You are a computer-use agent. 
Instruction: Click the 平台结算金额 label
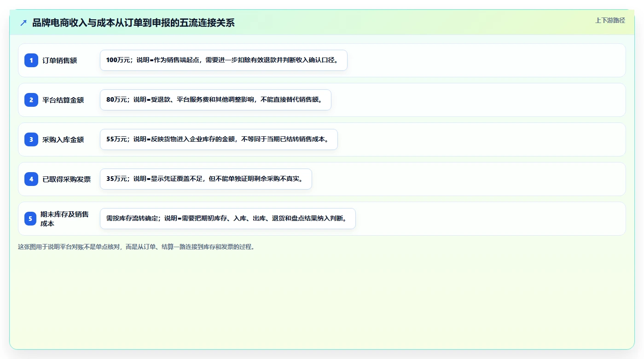(63, 100)
